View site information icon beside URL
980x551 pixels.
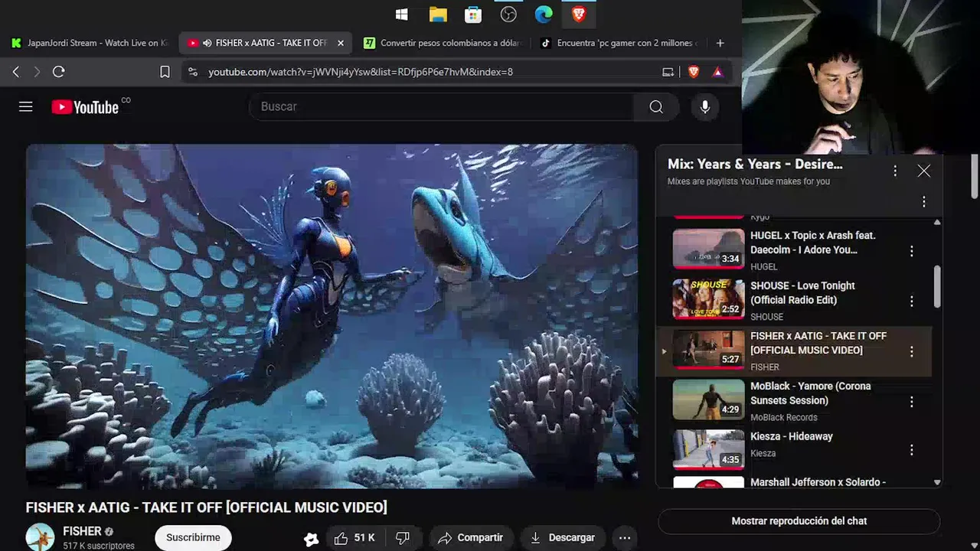(193, 72)
